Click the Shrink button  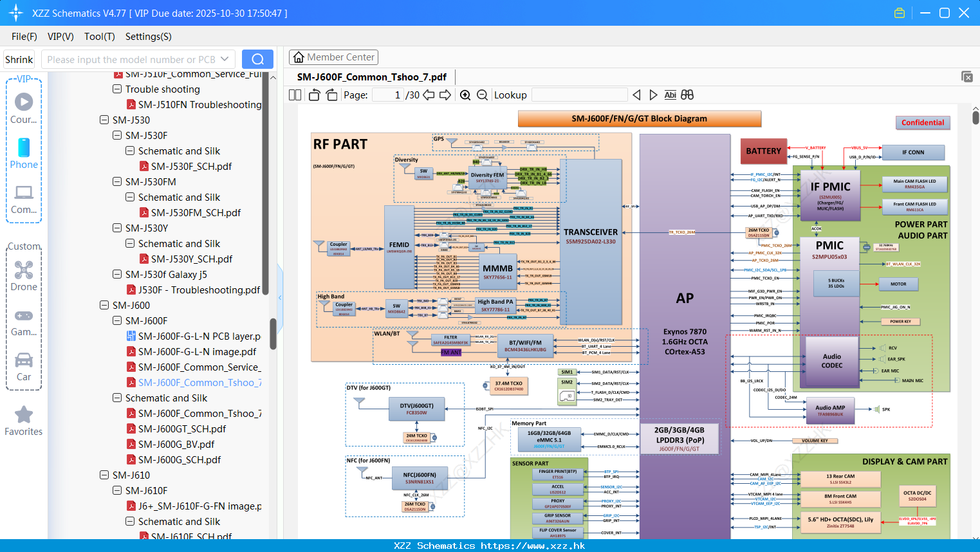tap(19, 59)
